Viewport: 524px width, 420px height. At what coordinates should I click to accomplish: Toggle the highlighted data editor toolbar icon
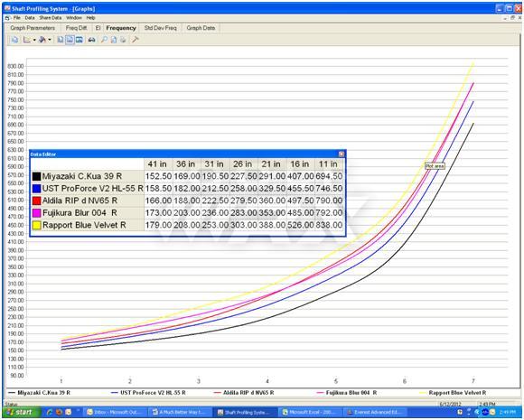70,40
